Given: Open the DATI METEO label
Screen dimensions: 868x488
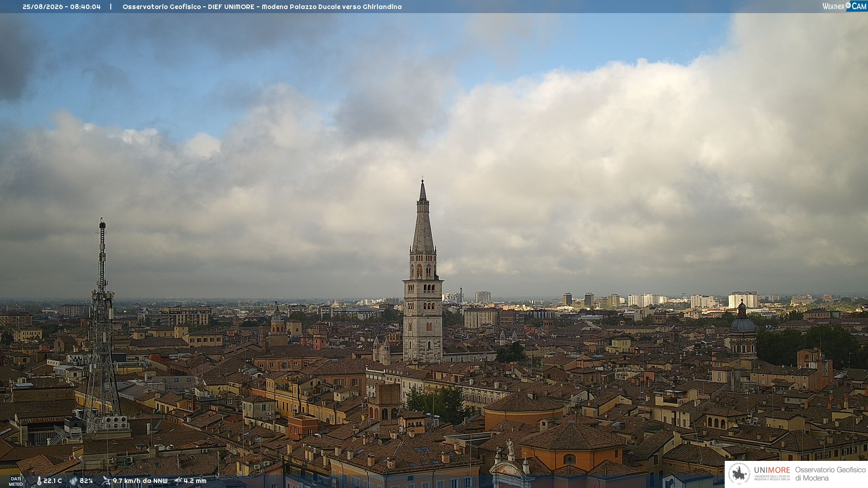Looking at the screenshot, I should click(x=16, y=481).
